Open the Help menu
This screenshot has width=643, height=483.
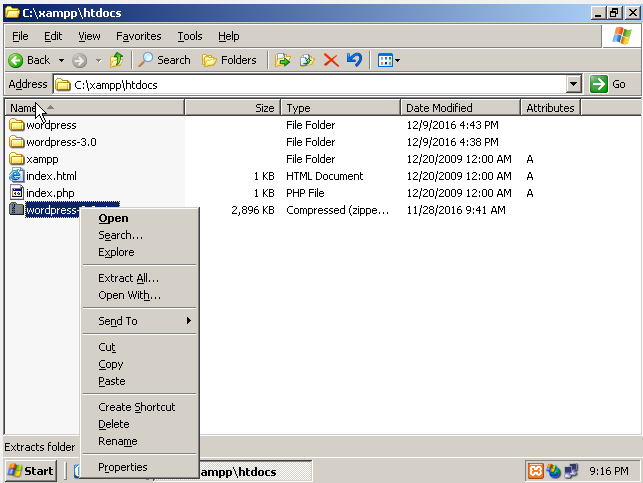pos(228,36)
